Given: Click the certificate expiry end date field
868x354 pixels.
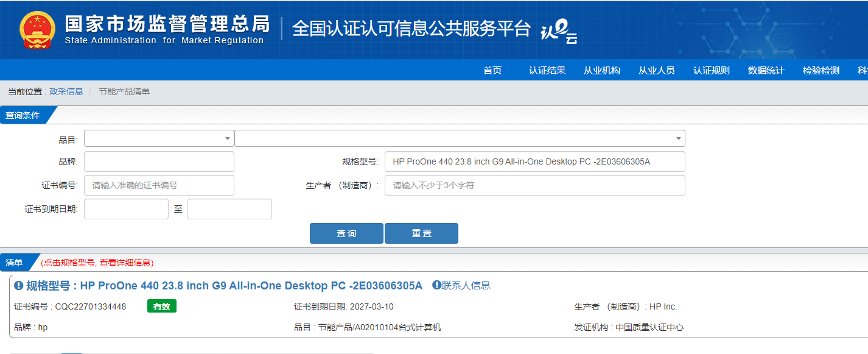Looking at the screenshot, I should coord(229,209).
